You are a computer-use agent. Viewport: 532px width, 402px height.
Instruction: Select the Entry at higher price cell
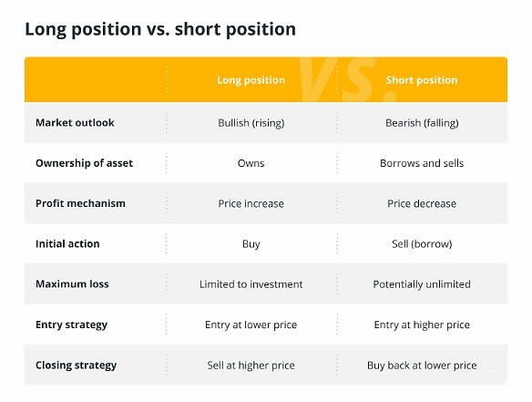tap(422, 325)
